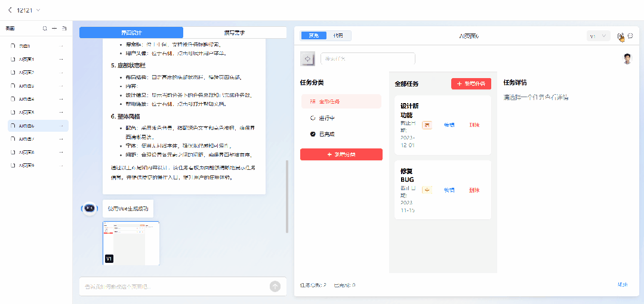The image size is (644, 304).
Task: Open more options for AI页面9
Action: click(61, 166)
